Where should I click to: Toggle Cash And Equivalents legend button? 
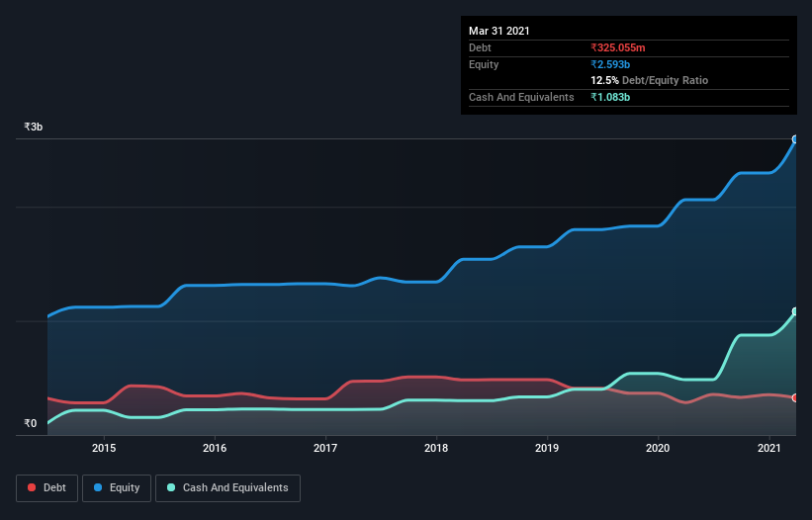(227, 488)
